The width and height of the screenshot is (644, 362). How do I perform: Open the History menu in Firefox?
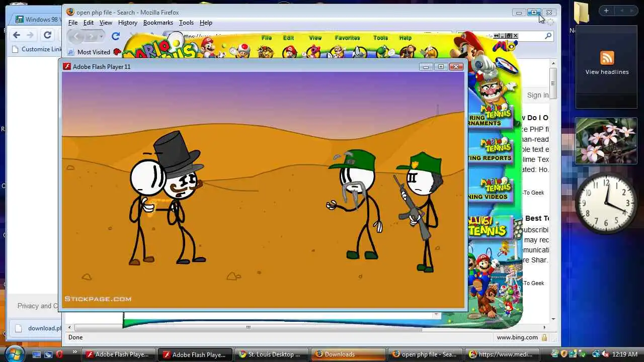pyautogui.click(x=127, y=23)
